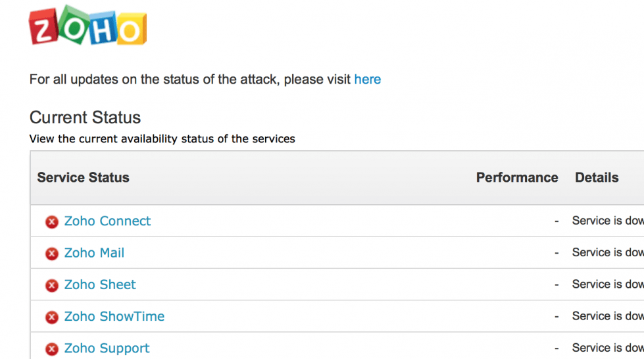Click the Current Status heading
This screenshot has height=359, width=644.
click(x=85, y=118)
